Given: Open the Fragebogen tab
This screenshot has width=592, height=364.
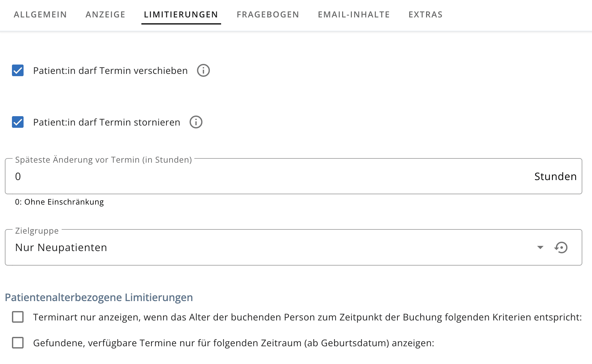Looking at the screenshot, I should pos(268,15).
